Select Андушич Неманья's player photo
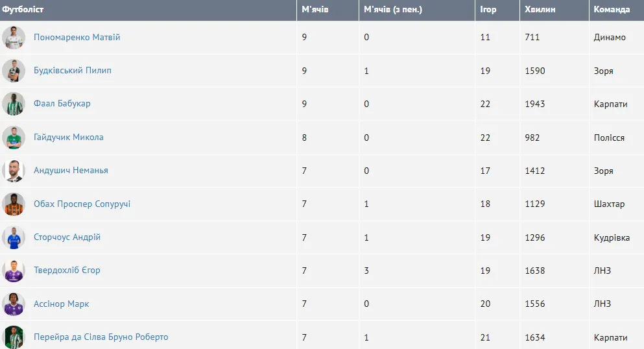Screen dimensions: 644x349 [x=13, y=171]
